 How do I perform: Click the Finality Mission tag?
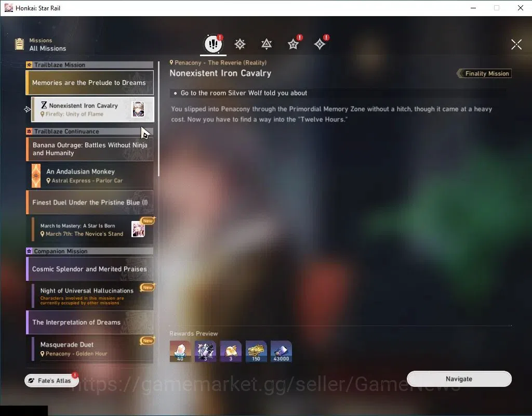[x=484, y=73]
